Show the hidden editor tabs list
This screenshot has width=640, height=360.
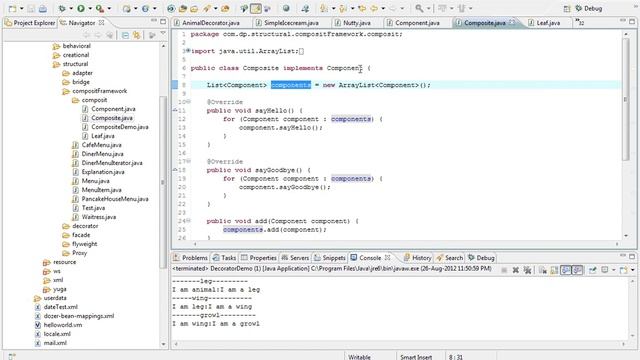click(579, 22)
